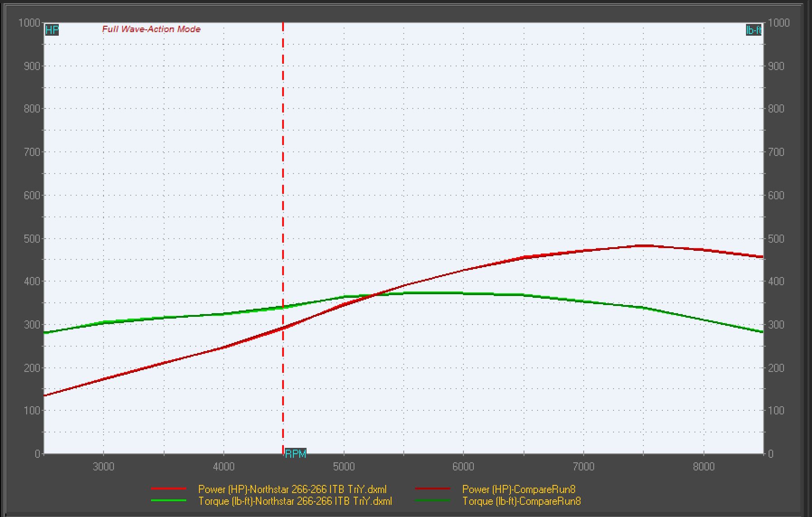Click the HP axis label badge
The height and width of the screenshot is (517, 812).
[x=52, y=30]
